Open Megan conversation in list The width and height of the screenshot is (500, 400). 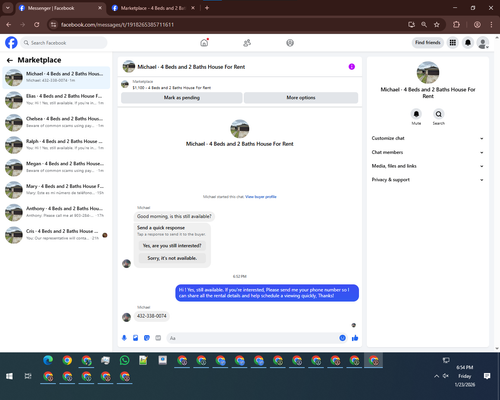pyautogui.click(x=56, y=167)
